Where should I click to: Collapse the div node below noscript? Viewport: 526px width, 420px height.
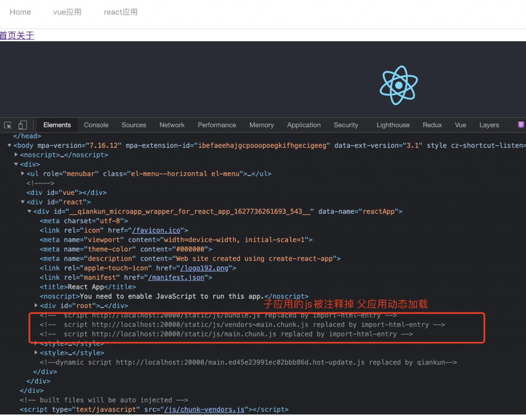point(16,164)
